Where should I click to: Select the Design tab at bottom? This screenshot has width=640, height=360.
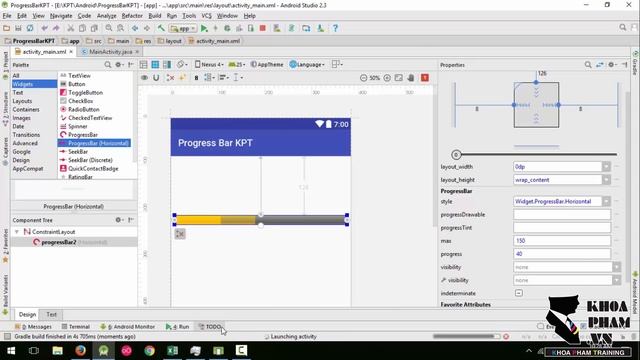(27, 314)
